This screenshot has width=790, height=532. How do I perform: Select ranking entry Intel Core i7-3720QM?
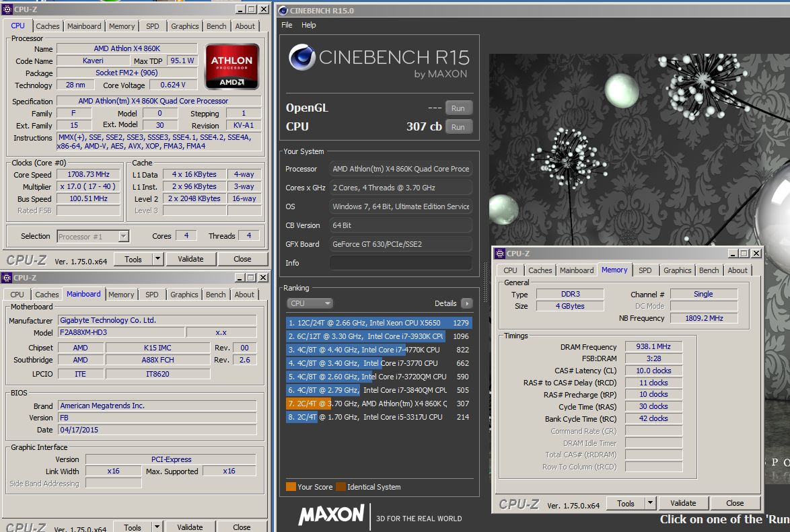pyautogui.click(x=378, y=377)
